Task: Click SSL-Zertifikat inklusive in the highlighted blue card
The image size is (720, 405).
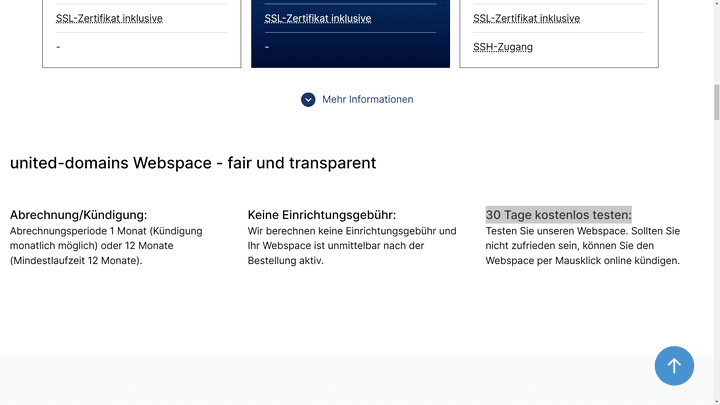Action: click(318, 18)
